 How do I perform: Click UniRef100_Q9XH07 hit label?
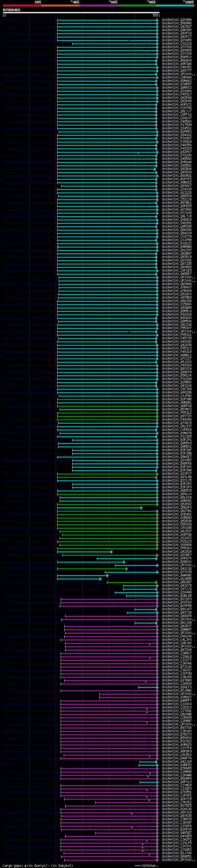tap(177, 186)
